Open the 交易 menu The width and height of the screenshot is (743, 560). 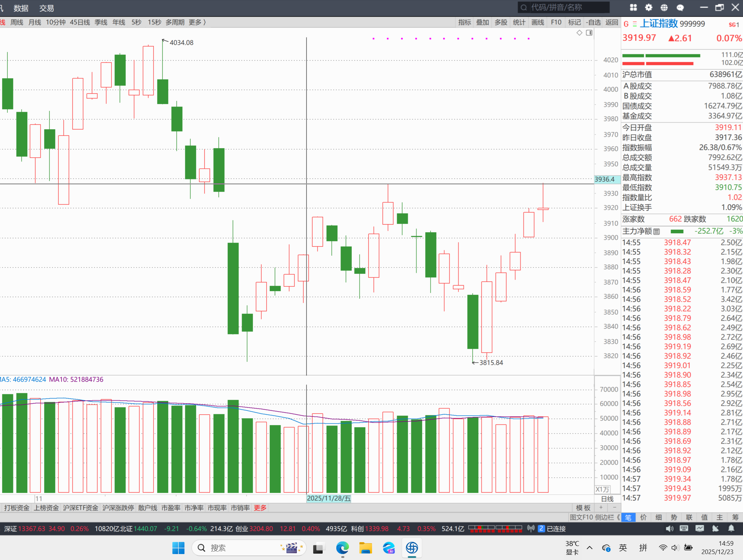point(46,8)
